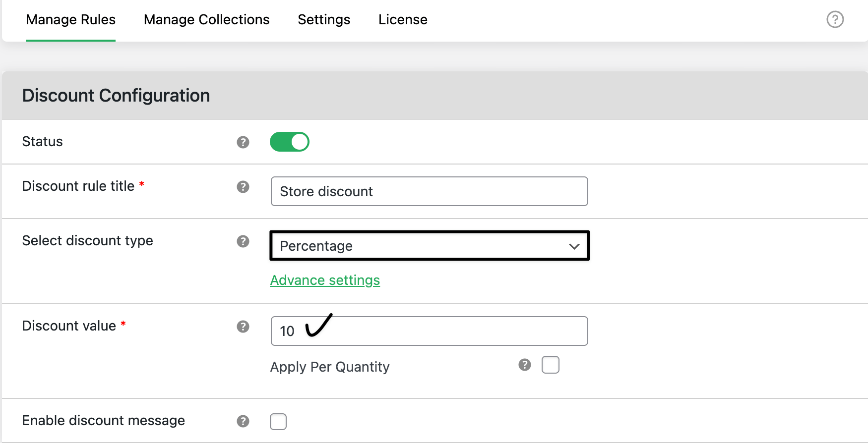Check the Apply Per Quantity checkbox
The width and height of the screenshot is (868, 443).
(x=550, y=365)
